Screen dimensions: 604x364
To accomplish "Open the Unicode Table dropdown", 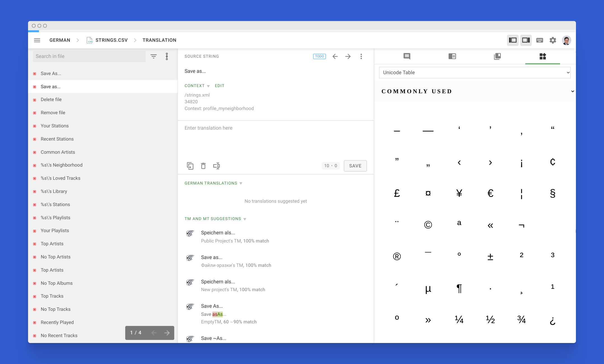I will click(475, 73).
